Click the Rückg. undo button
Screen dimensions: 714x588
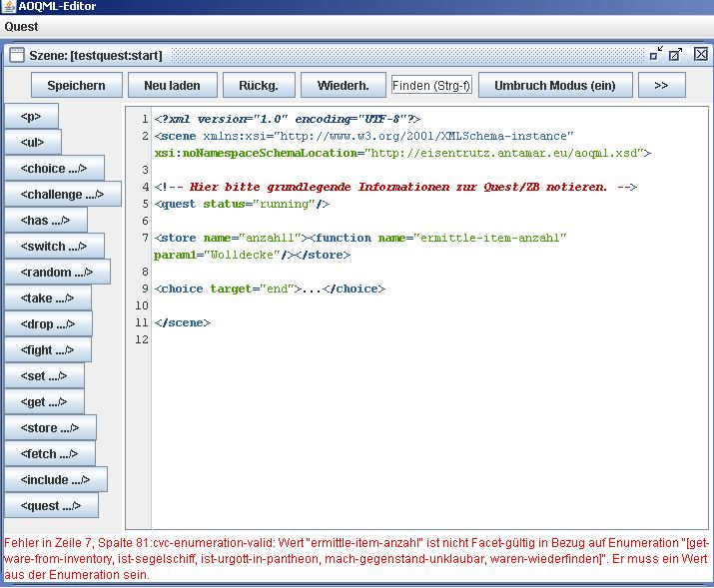pos(258,85)
